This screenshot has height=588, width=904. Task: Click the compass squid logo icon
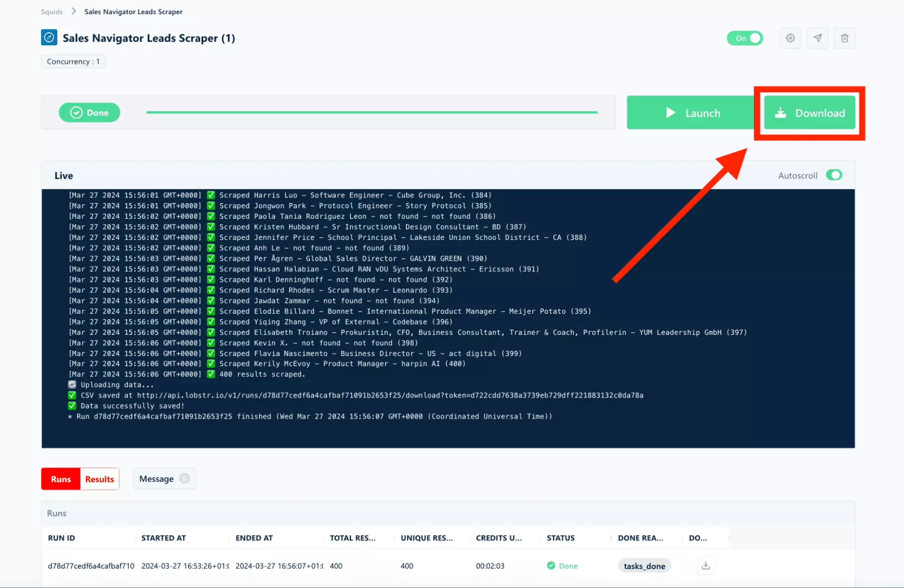pyautogui.click(x=49, y=38)
